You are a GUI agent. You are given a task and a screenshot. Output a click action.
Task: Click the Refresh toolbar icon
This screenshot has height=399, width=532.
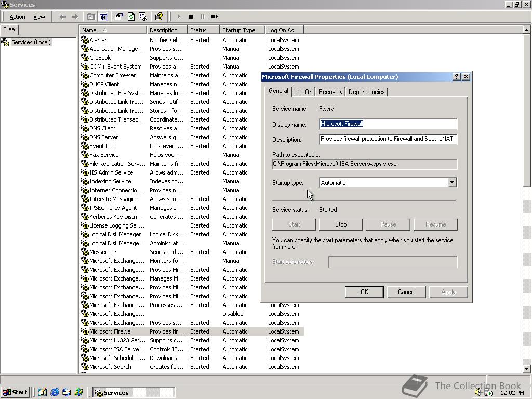point(131,17)
